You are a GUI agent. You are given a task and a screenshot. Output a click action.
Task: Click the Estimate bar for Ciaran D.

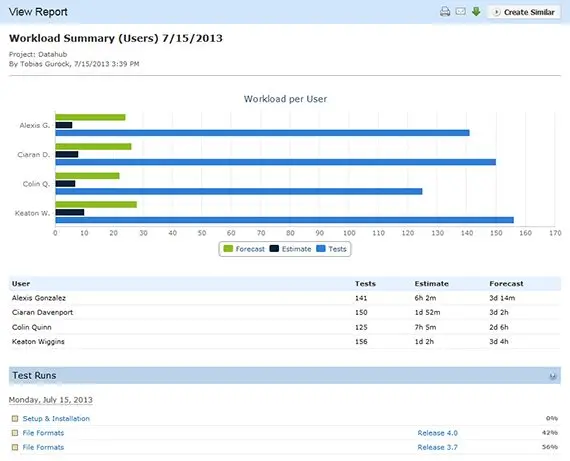tap(67, 155)
